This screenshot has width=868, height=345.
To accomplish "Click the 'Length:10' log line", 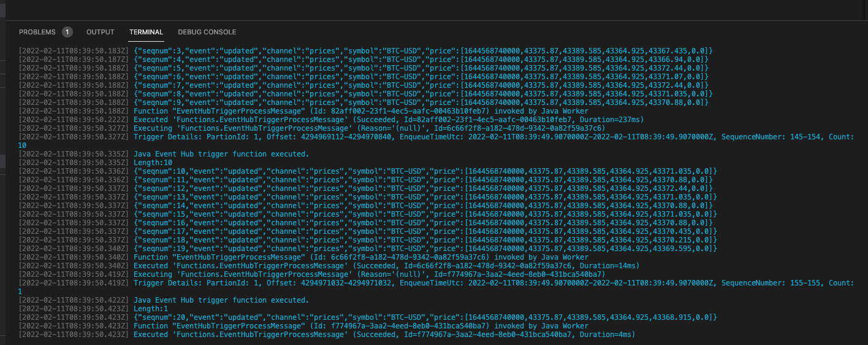I will 97,162.
